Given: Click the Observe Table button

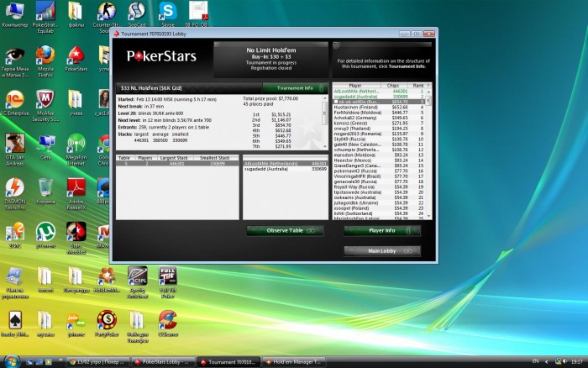Looking at the screenshot, I should click(285, 231).
